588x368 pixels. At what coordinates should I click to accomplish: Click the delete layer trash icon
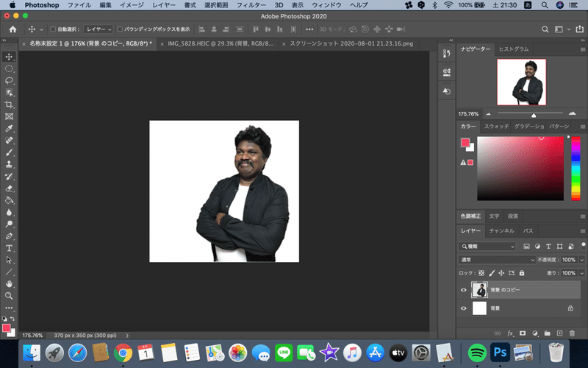573,333
